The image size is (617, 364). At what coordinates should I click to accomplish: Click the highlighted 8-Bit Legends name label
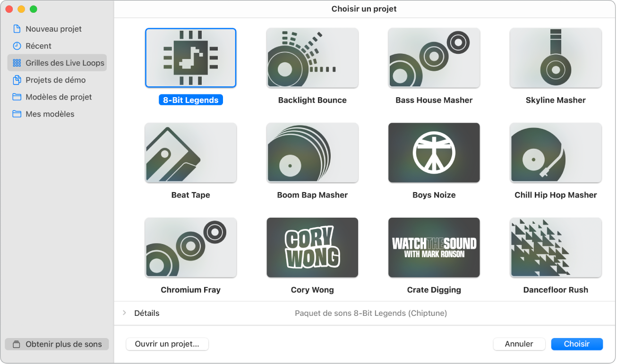(190, 100)
